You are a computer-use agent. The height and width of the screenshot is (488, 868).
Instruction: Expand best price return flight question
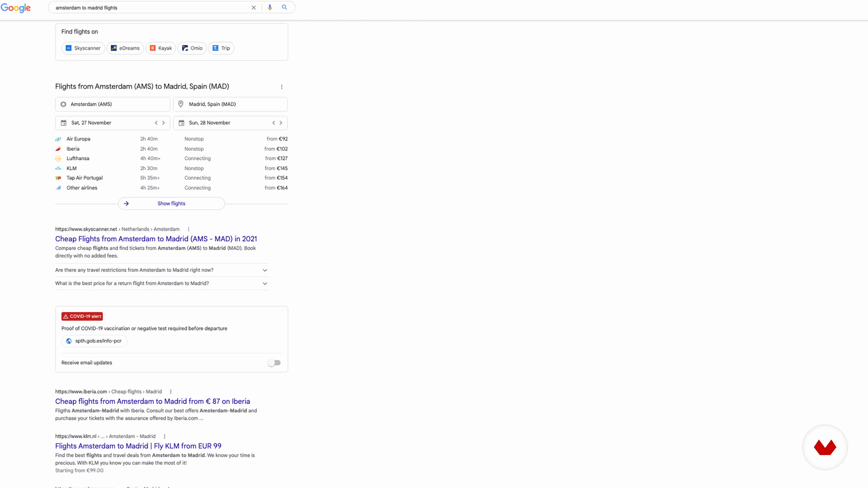click(x=162, y=284)
